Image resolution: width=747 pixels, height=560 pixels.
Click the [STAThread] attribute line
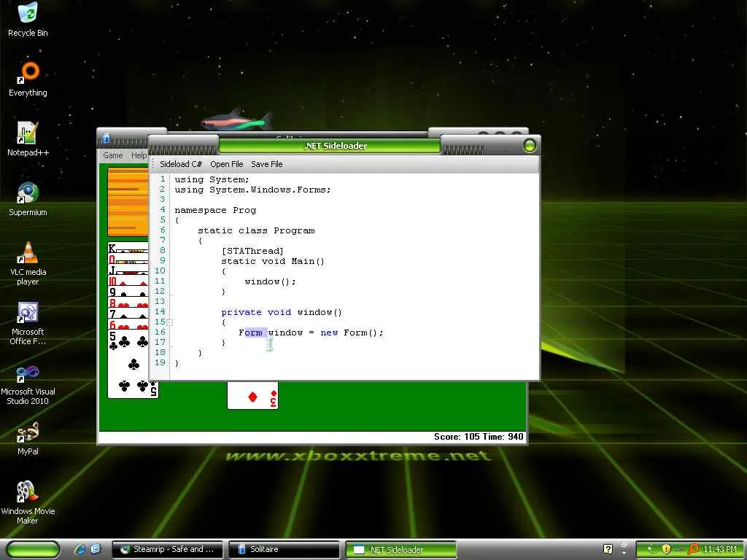252,251
